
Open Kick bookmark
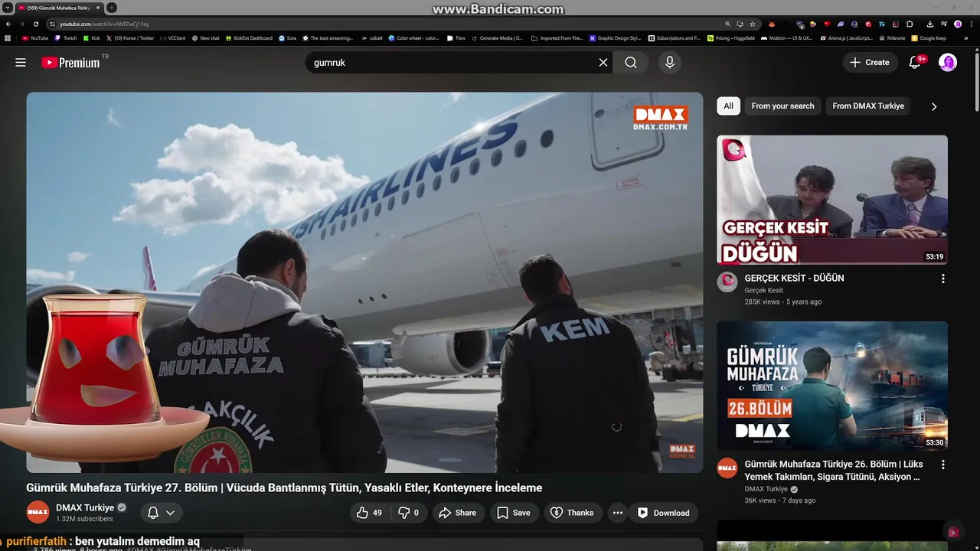tap(92, 37)
